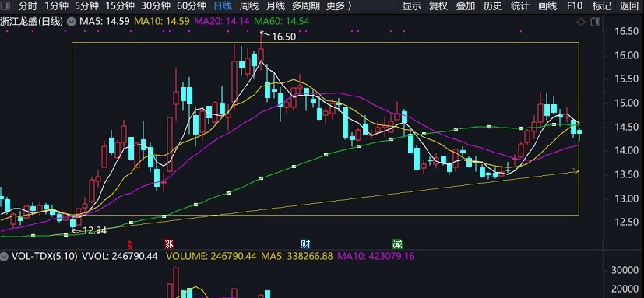The width and height of the screenshot is (644, 298).
Task: Open the 减 shareholding reduction marker
Action: click(x=397, y=244)
